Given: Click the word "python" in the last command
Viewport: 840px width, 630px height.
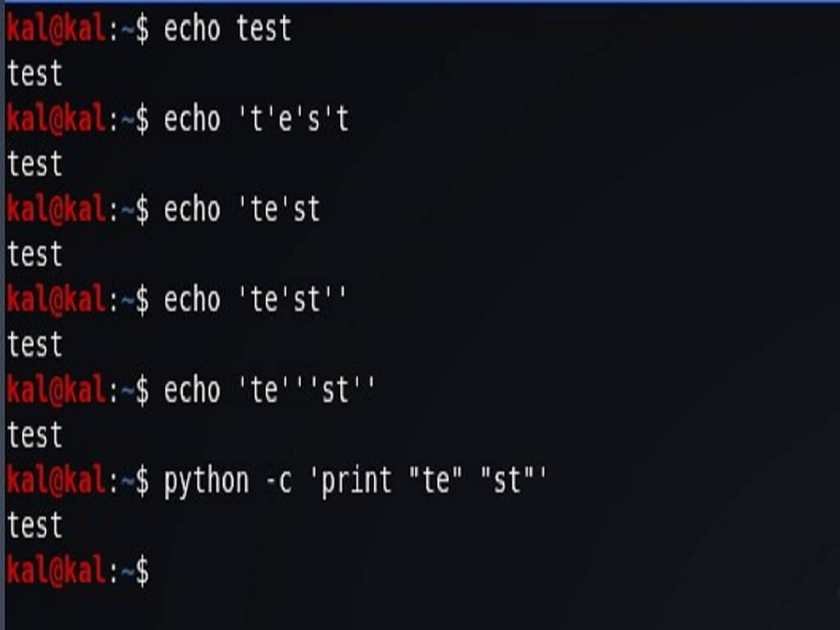Looking at the screenshot, I should tap(206, 481).
